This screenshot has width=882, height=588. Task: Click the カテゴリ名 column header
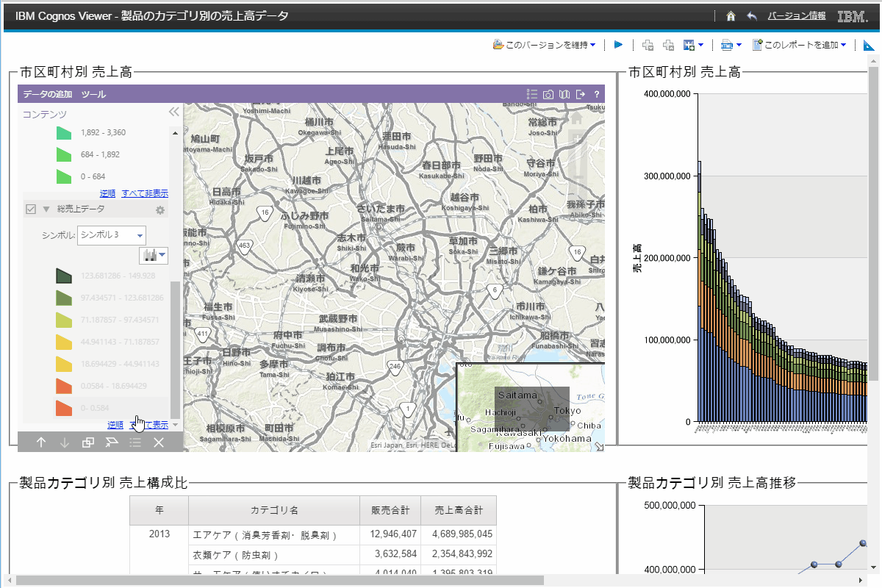click(x=274, y=509)
